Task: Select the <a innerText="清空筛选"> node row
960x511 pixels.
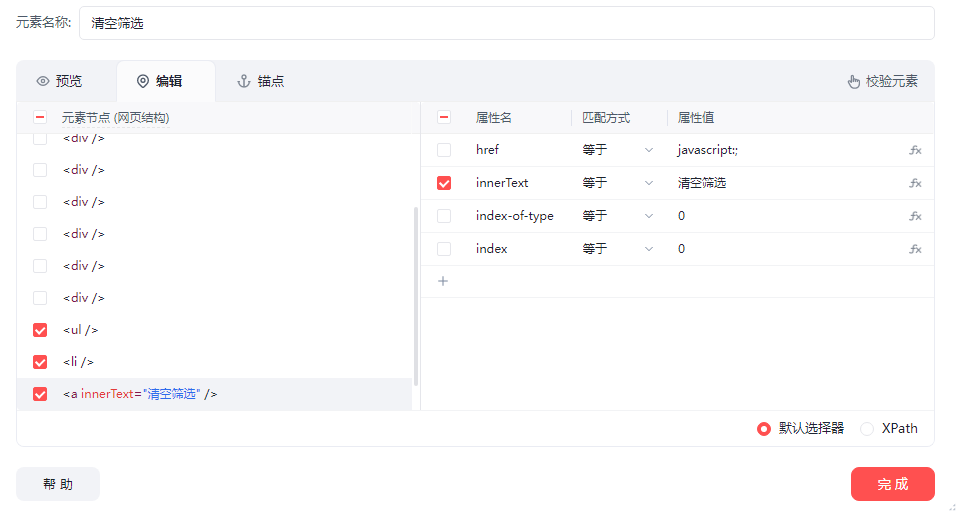Action: click(x=214, y=394)
